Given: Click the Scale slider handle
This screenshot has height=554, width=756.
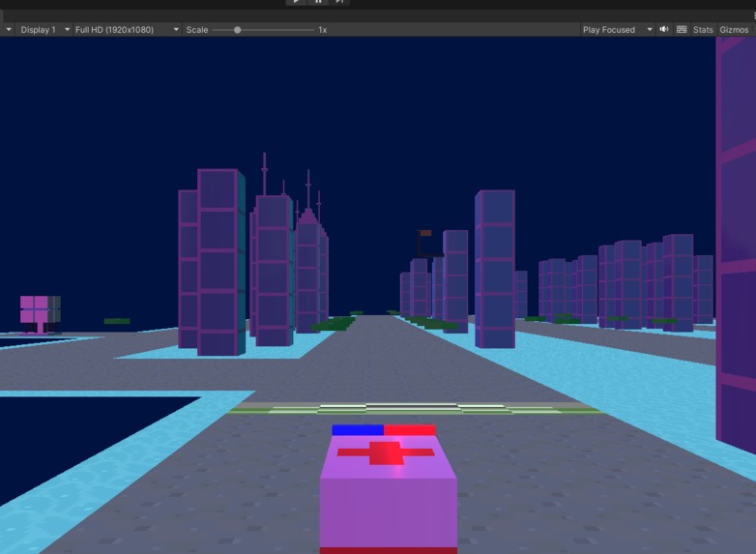Looking at the screenshot, I should (x=237, y=30).
